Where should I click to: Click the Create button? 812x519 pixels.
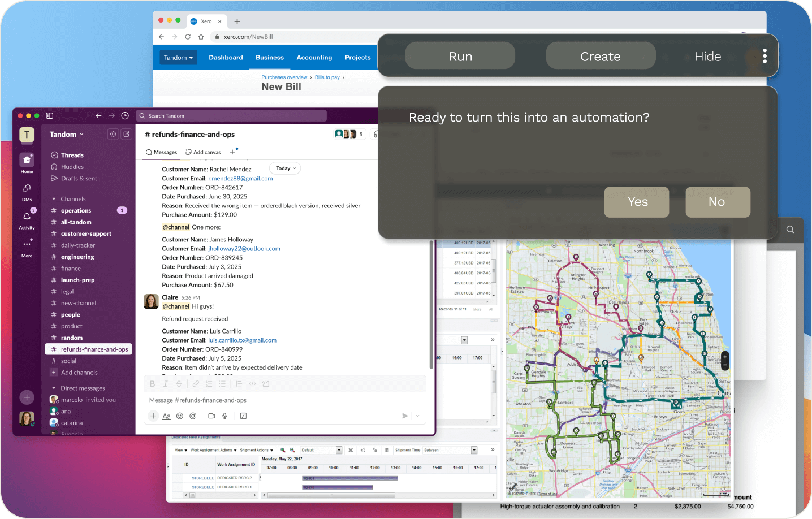(x=601, y=56)
